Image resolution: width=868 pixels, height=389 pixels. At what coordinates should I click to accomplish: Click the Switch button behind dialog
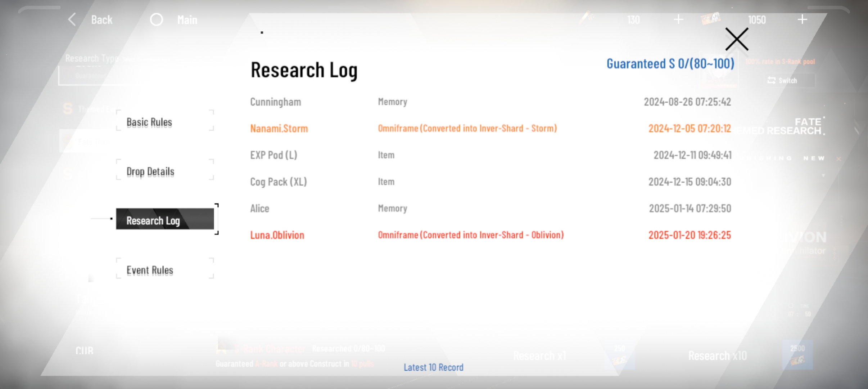pyautogui.click(x=783, y=80)
